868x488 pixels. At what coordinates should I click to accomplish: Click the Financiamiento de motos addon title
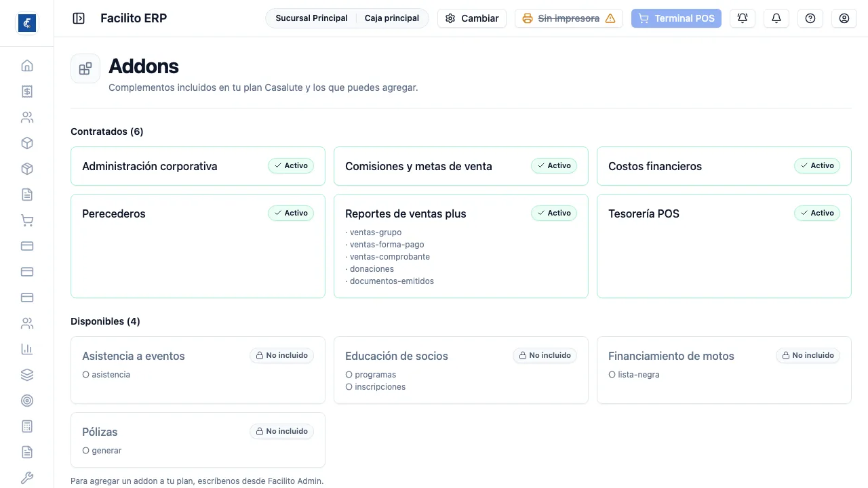671,356
